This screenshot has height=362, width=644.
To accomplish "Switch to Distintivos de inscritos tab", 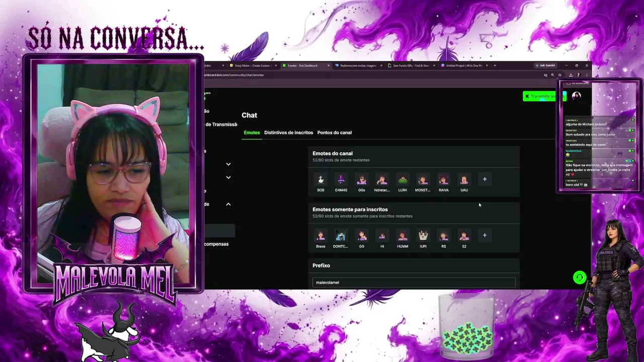I will pyautogui.click(x=288, y=133).
